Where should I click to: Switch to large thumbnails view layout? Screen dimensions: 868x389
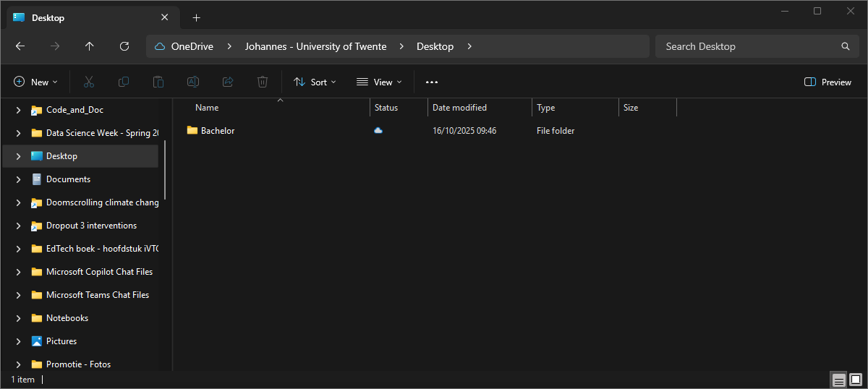click(x=855, y=380)
